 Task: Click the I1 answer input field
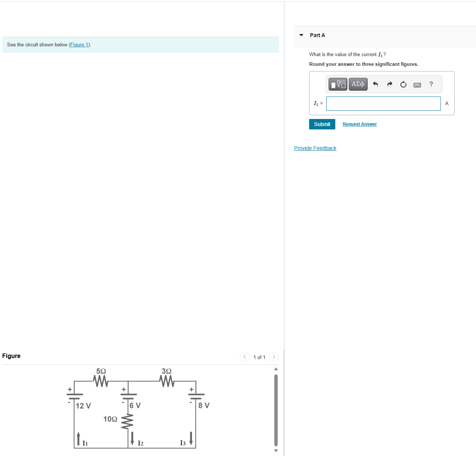point(383,104)
